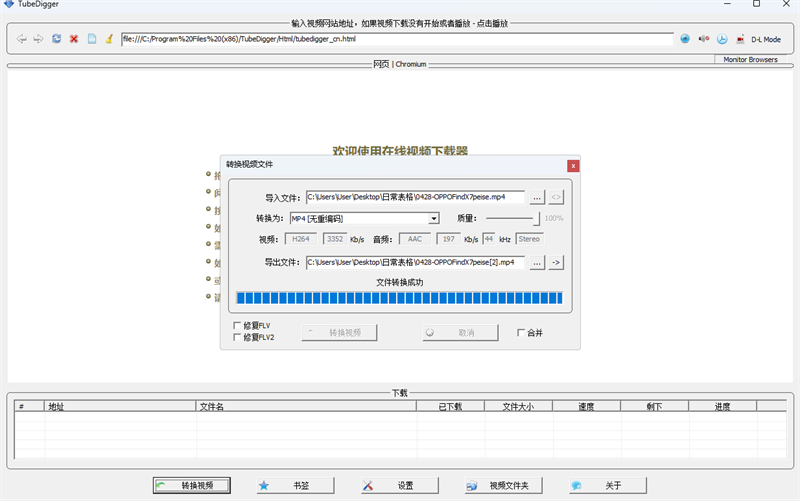Browse for import file with … button
Screen dimensions: 800x501
point(537,197)
